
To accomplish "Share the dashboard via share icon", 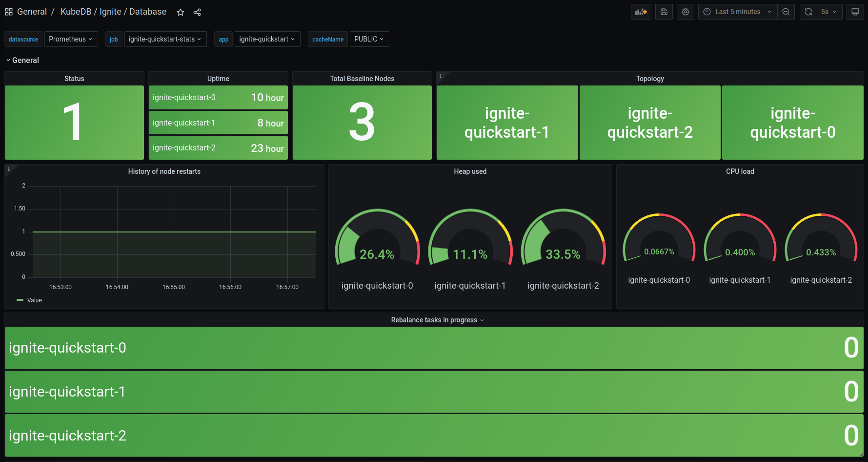I will 197,12.
